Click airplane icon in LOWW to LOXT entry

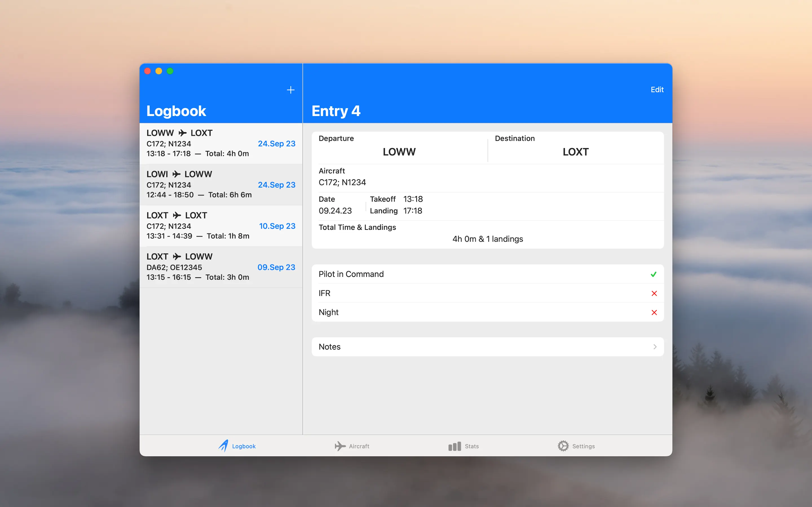pyautogui.click(x=182, y=133)
